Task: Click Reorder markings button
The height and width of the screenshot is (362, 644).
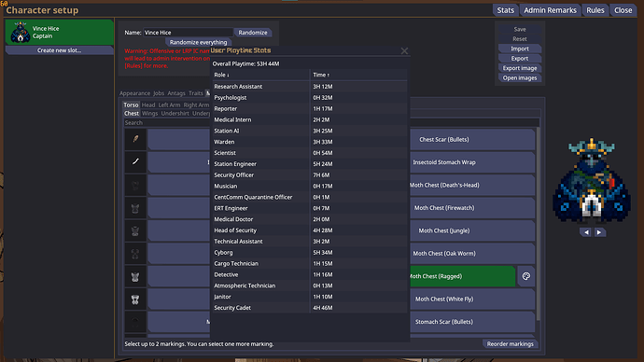Action: 511,344
